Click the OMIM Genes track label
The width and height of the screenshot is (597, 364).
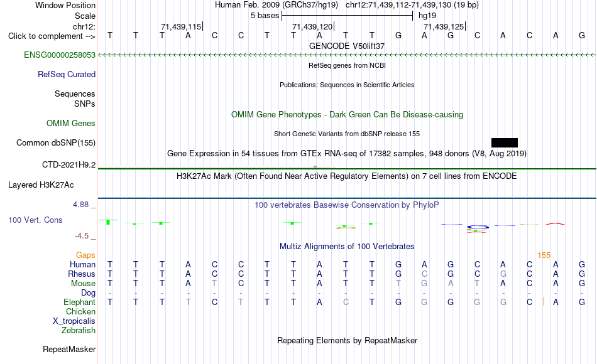click(71, 123)
